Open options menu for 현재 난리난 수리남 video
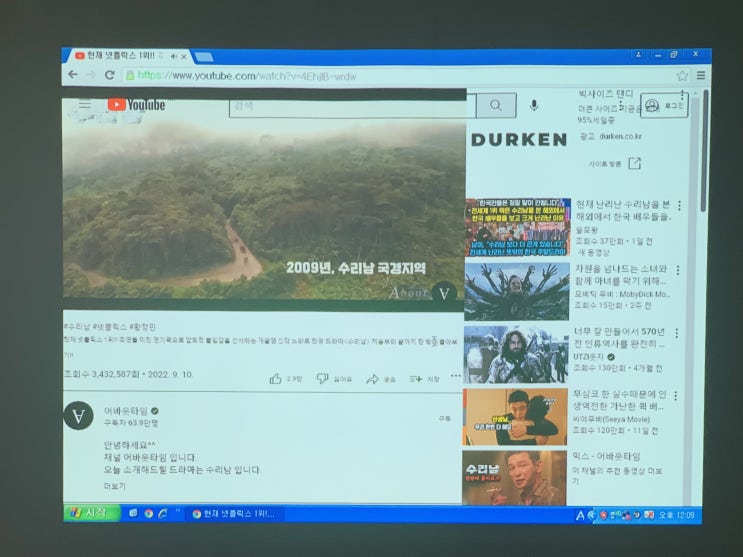This screenshot has height=557, width=743. 680,206
